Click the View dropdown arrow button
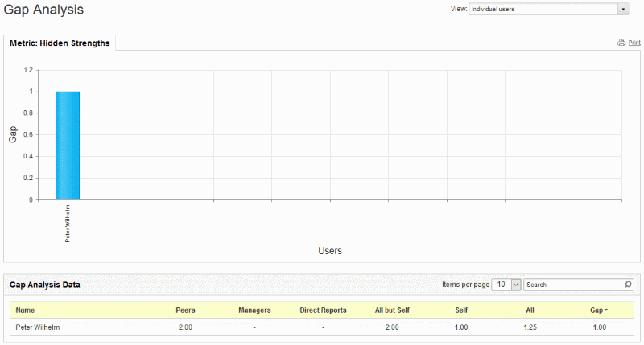Image resolution: width=644 pixels, height=345 pixels. [623, 9]
